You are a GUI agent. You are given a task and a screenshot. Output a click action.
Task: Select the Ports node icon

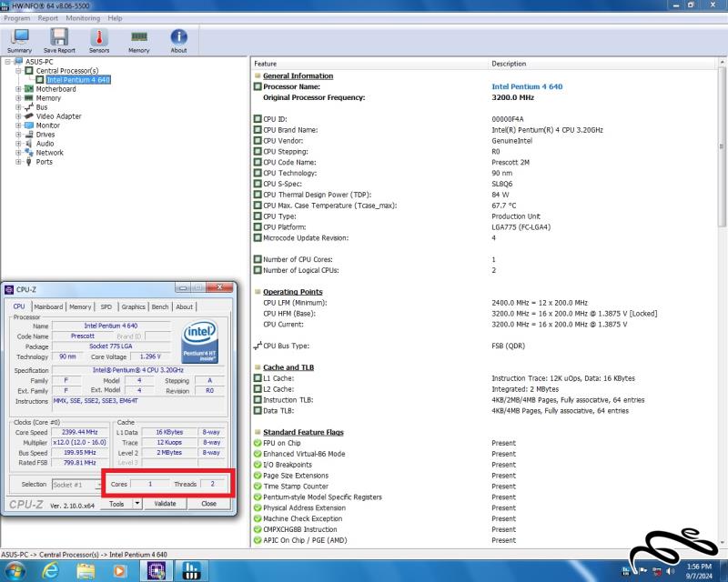pos(29,162)
